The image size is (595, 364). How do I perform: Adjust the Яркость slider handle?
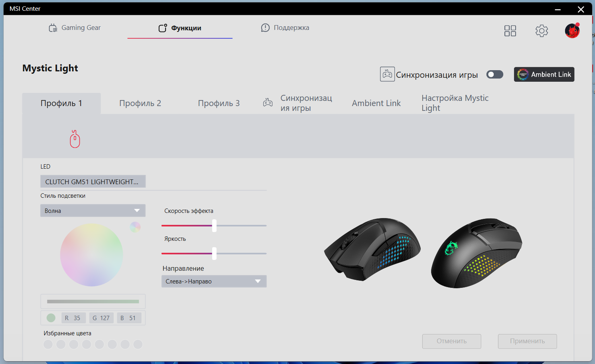(x=214, y=254)
